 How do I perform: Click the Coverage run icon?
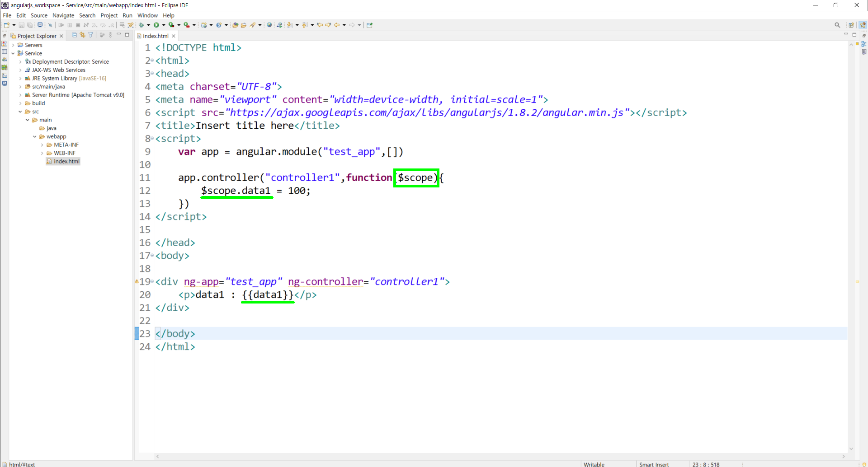[x=171, y=25]
